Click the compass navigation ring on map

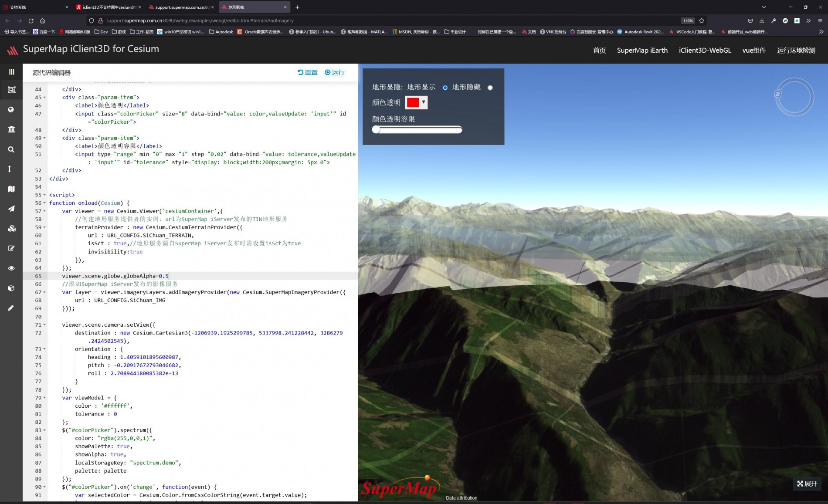pyautogui.click(x=794, y=97)
